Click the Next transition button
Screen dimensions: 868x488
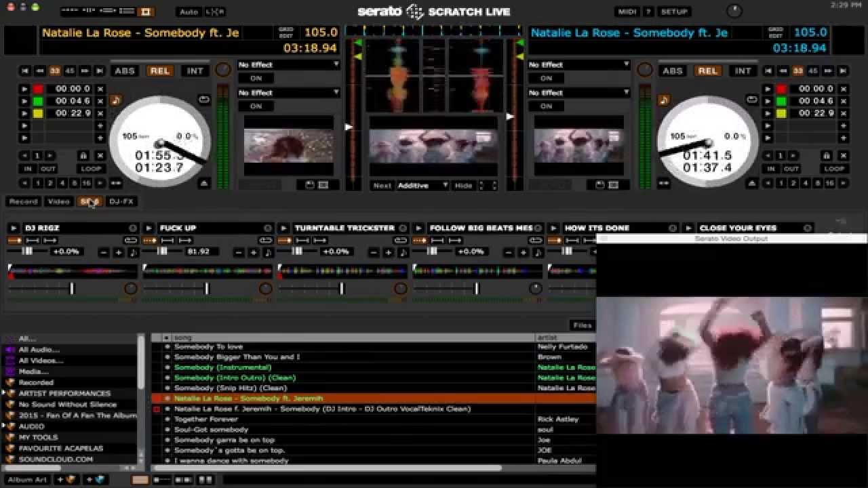382,185
